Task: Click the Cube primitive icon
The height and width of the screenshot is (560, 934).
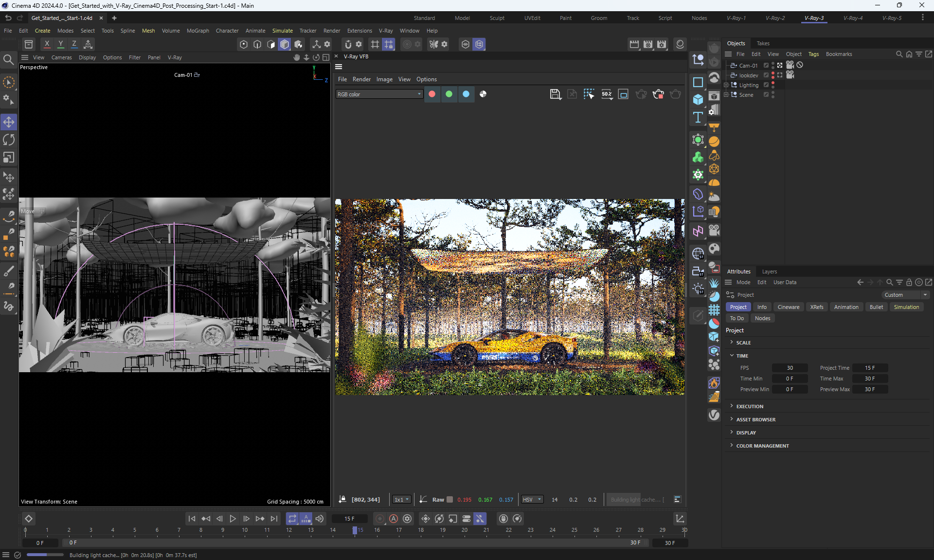Action: [x=698, y=100]
